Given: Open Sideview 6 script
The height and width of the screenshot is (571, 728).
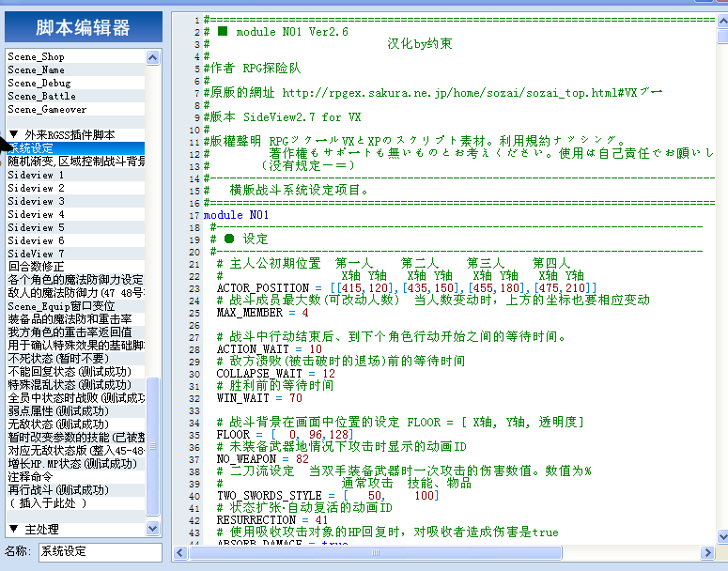Looking at the screenshot, I should pos(76,240).
